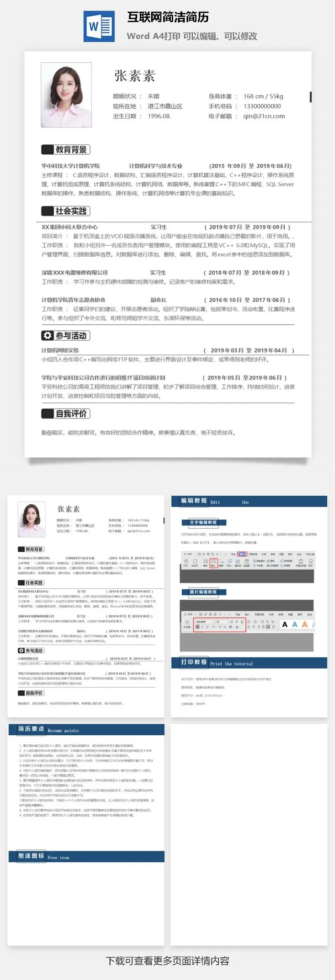Select the orange text style A

304,625
